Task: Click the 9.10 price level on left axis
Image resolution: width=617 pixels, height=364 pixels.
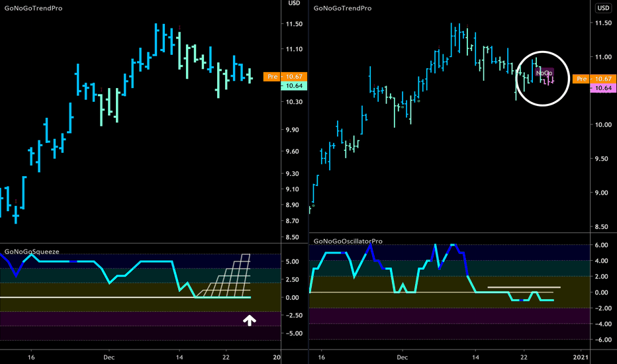Action: 294,189
